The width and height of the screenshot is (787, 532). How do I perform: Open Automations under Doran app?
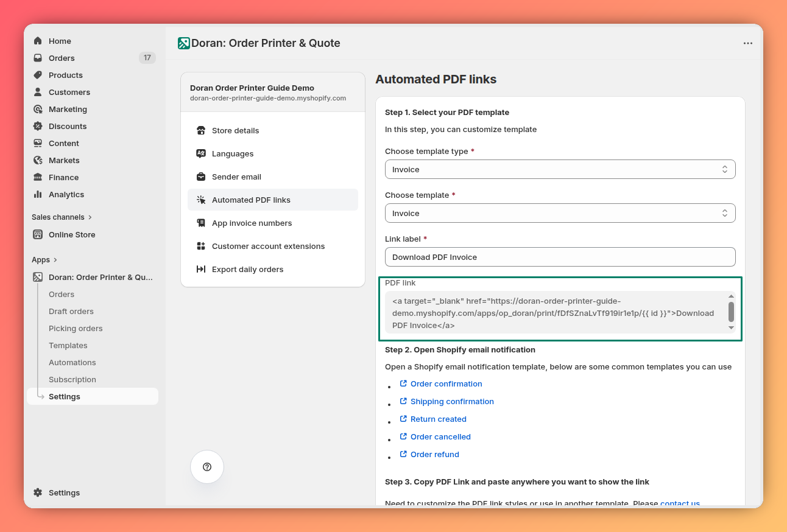(x=72, y=362)
